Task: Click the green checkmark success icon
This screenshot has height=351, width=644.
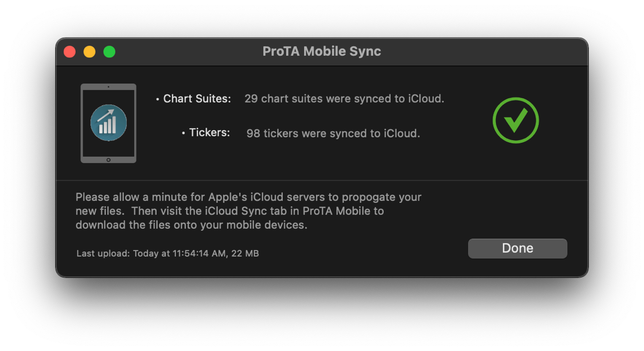Action: (x=516, y=120)
